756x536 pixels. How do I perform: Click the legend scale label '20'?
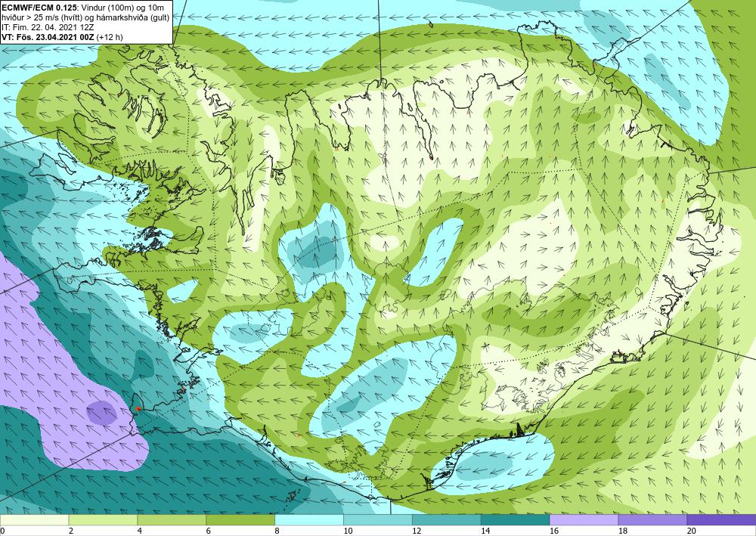[x=691, y=531]
